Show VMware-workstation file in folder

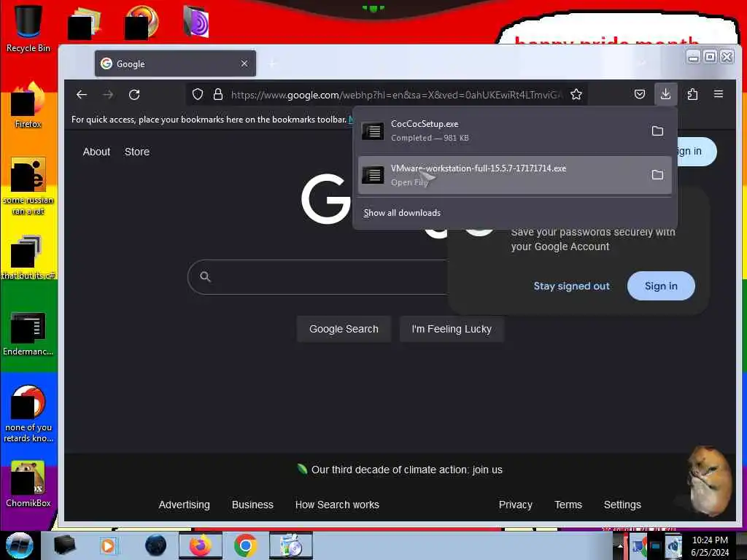[657, 175]
